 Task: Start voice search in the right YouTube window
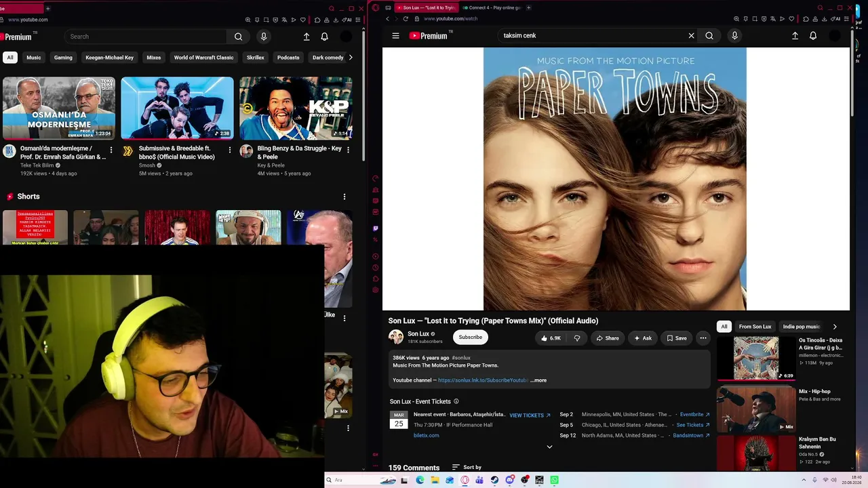(734, 36)
